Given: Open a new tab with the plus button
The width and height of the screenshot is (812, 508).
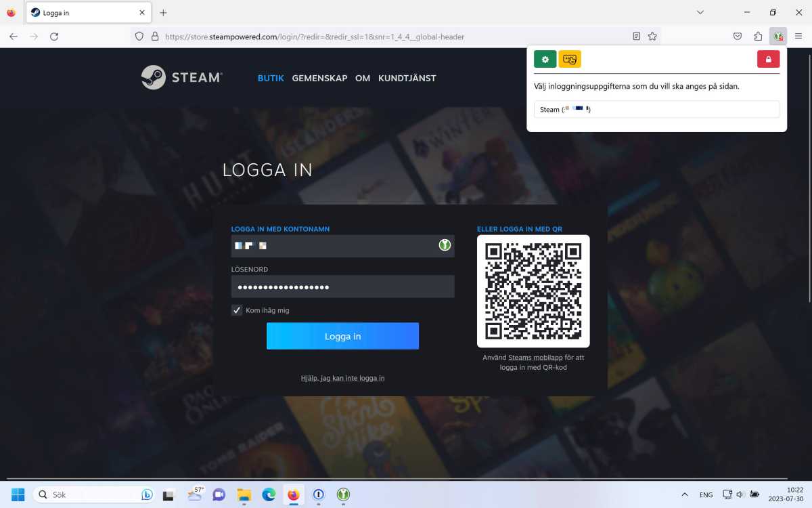Looking at the screenshot, I should tap(163, 13).
